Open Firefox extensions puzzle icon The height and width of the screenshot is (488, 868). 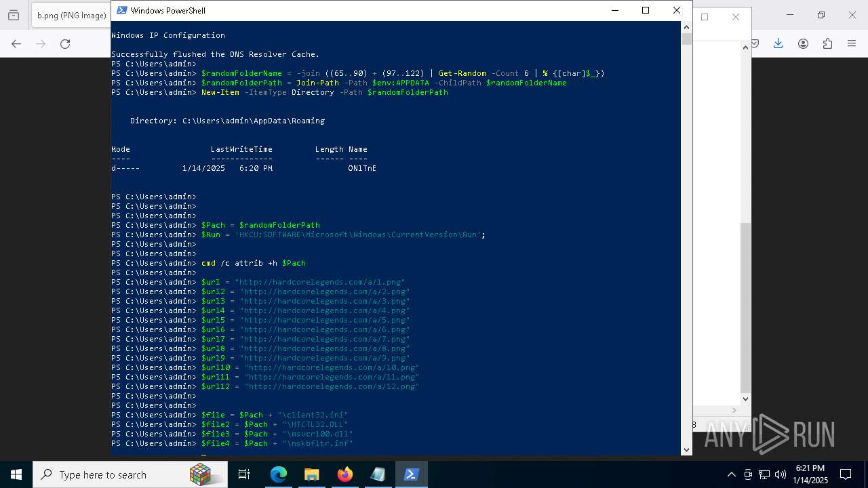pos(827,43)
